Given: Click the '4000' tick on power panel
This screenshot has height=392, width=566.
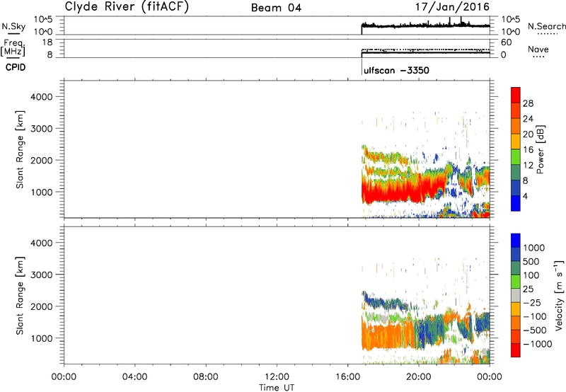Looking at the screenshot, I should pos(42,97).
